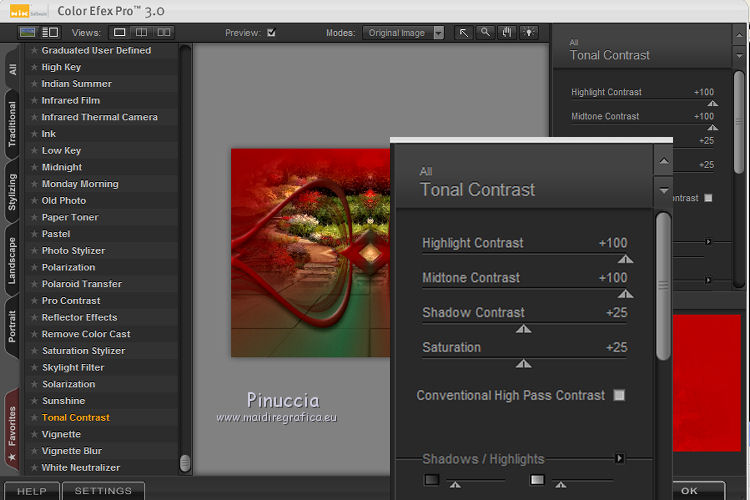
Task: Select the arrow pointer tool
Action: (x=464, y=33)
